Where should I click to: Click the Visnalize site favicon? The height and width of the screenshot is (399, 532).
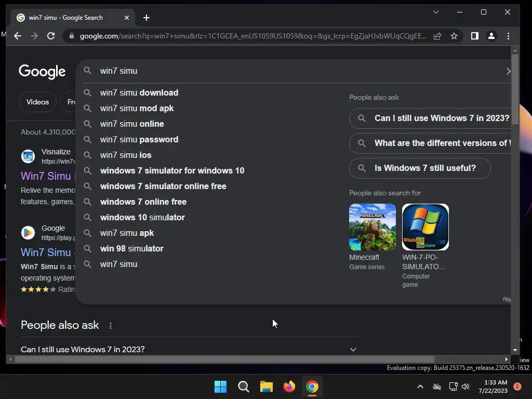(x=28, y=156)
